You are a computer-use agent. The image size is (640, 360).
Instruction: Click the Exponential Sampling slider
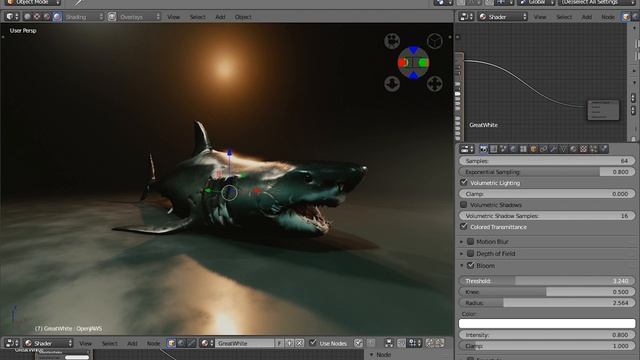point(547,172)
